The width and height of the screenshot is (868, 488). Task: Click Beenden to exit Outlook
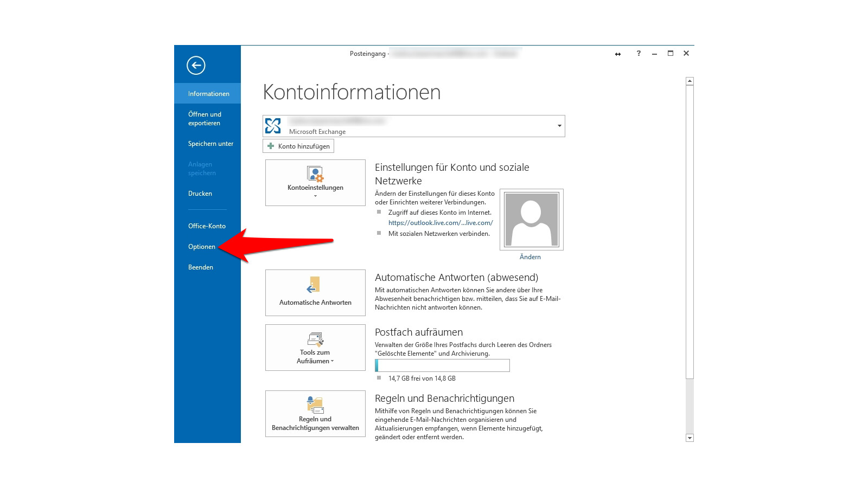[x=201, y=267]
